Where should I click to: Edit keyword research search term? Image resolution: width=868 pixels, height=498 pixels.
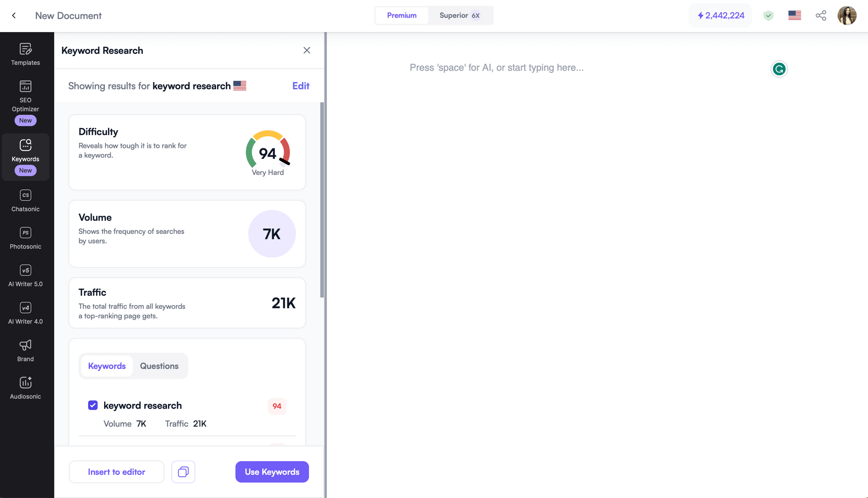coord(300,86)
